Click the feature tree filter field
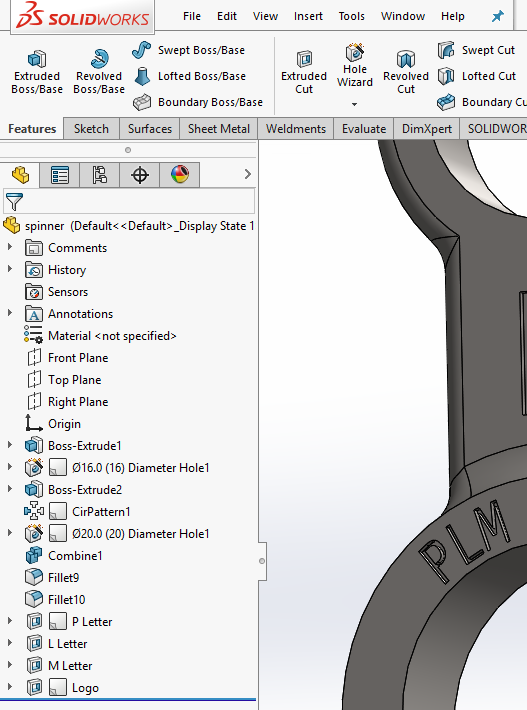 click(129, 201)
